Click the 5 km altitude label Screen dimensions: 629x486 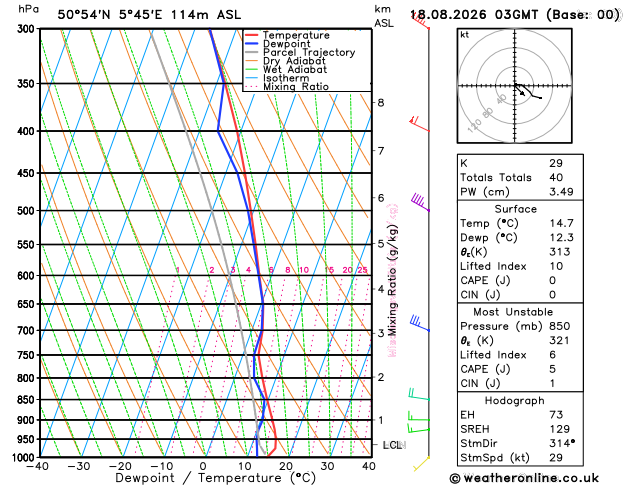pyautogui.click(x=381, y=244)
